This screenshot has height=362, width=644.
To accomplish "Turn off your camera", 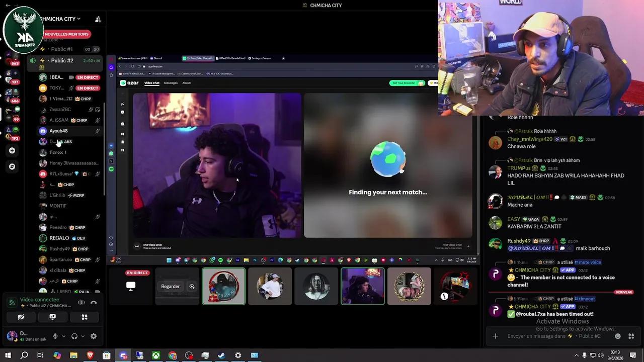I will coord(21,317).
